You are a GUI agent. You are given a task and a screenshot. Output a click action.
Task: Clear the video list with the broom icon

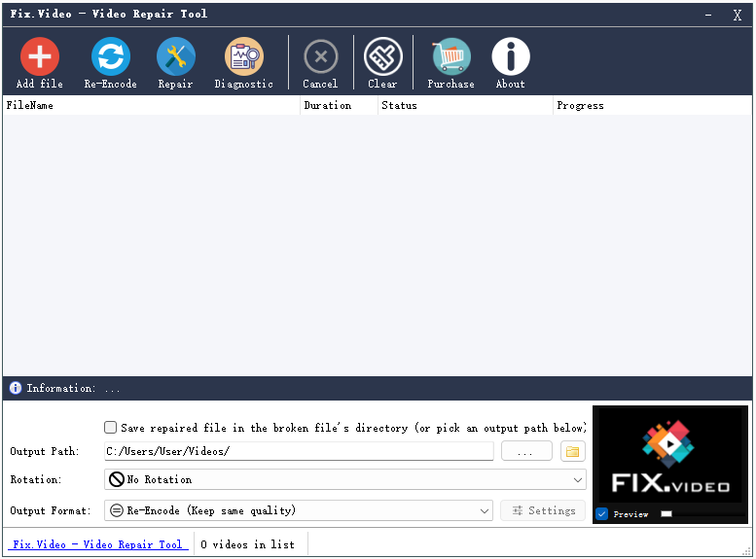coord(383,56)
